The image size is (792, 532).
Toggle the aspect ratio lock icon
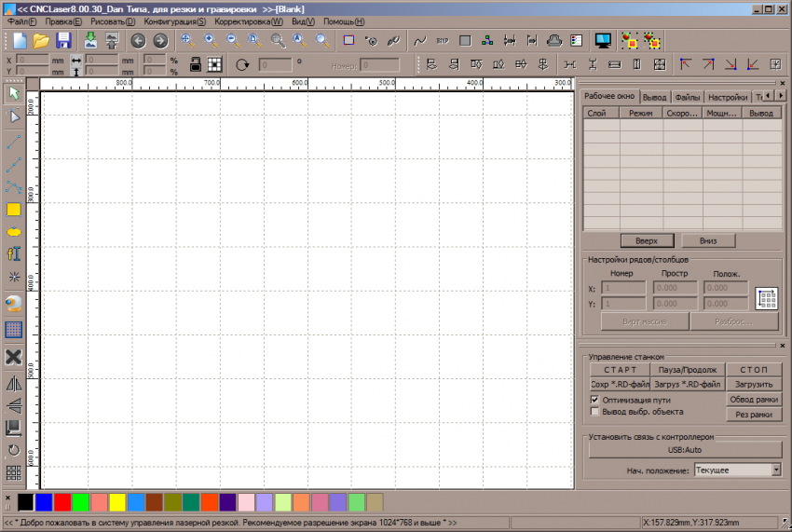point(196,64)
